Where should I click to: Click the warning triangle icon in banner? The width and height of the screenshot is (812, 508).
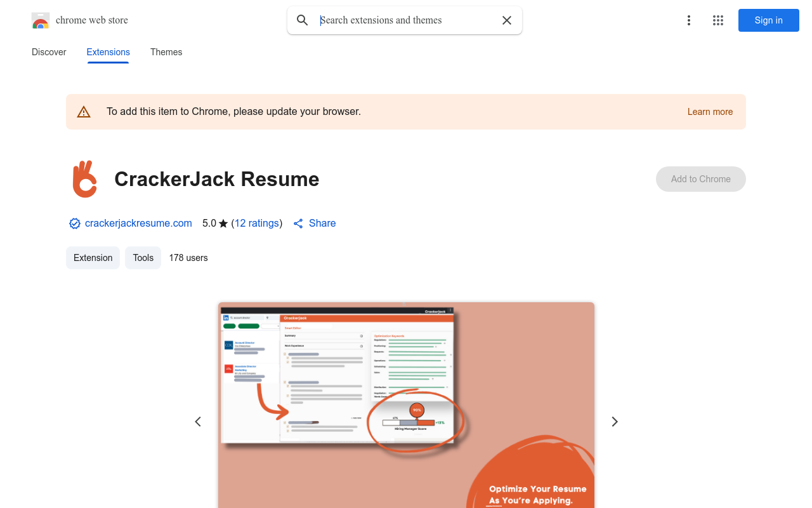pos(84,112)
